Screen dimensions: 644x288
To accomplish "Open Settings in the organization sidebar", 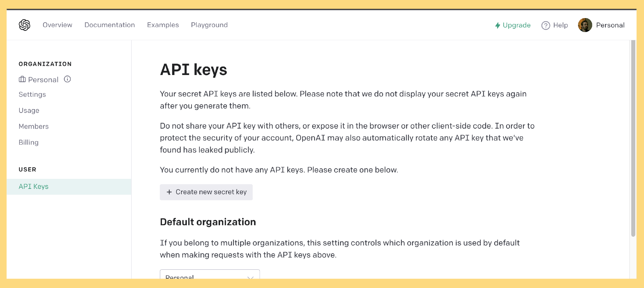I will coord(32,94).
